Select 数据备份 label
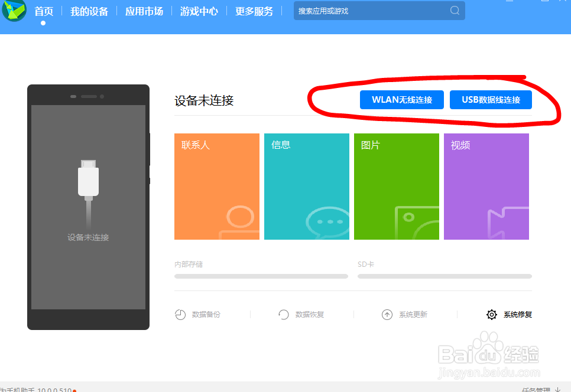 point(206,315)
